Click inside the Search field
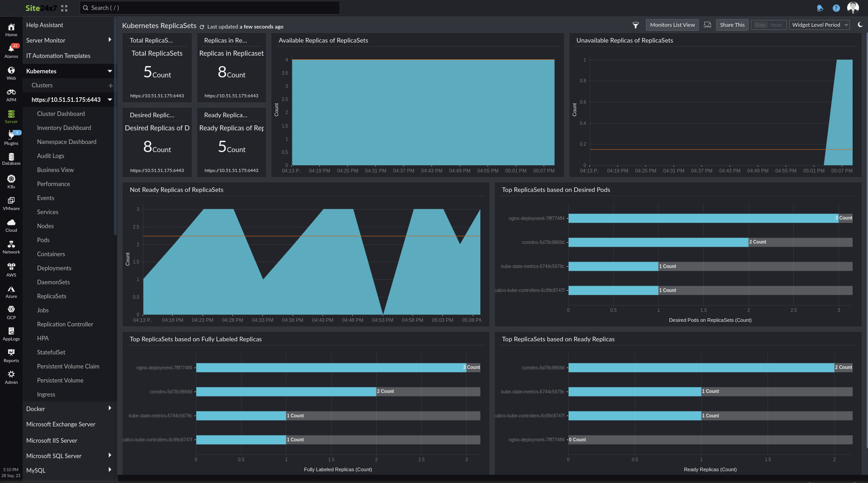 (209, 8)
